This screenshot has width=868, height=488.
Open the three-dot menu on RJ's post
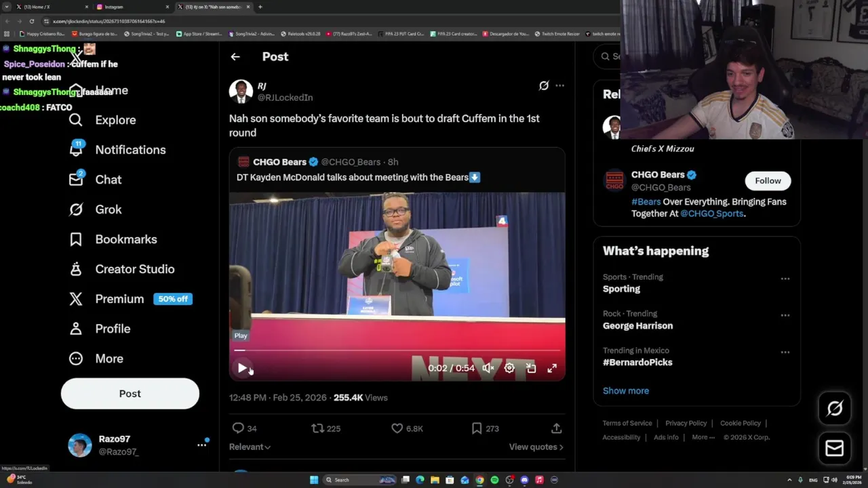click(559, 85)
